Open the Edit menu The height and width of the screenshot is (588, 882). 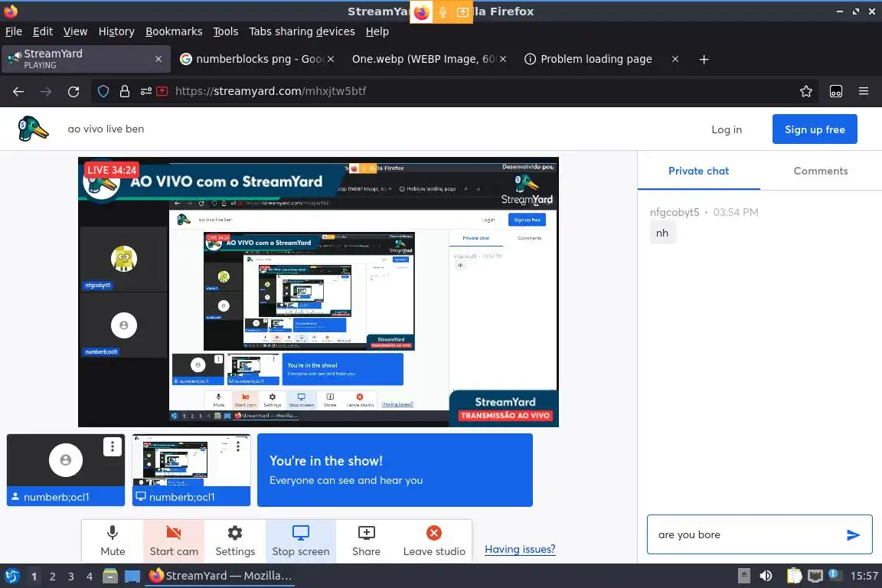(43, 31)
